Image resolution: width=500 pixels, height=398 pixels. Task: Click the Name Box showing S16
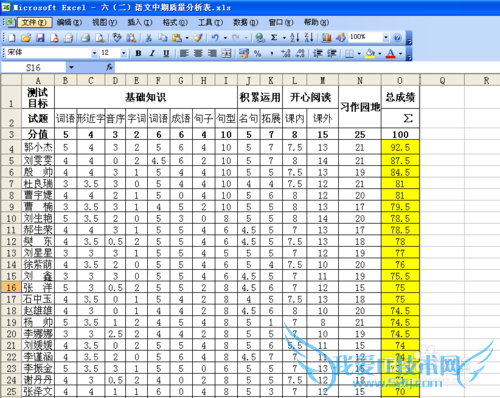pos(33,68)
